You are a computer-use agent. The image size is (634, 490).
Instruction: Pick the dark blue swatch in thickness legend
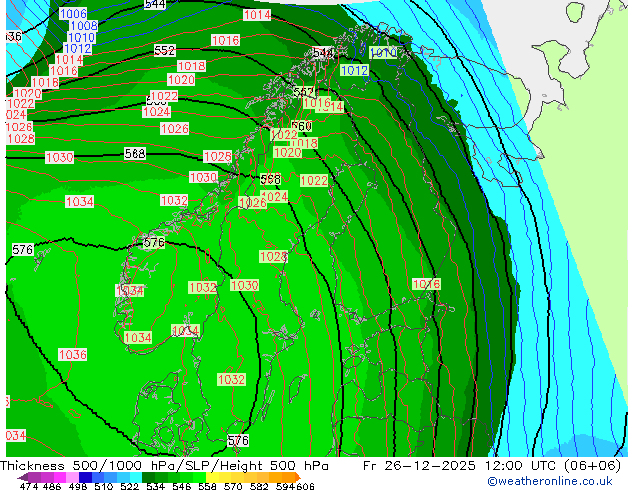click(x=85, y=477)
